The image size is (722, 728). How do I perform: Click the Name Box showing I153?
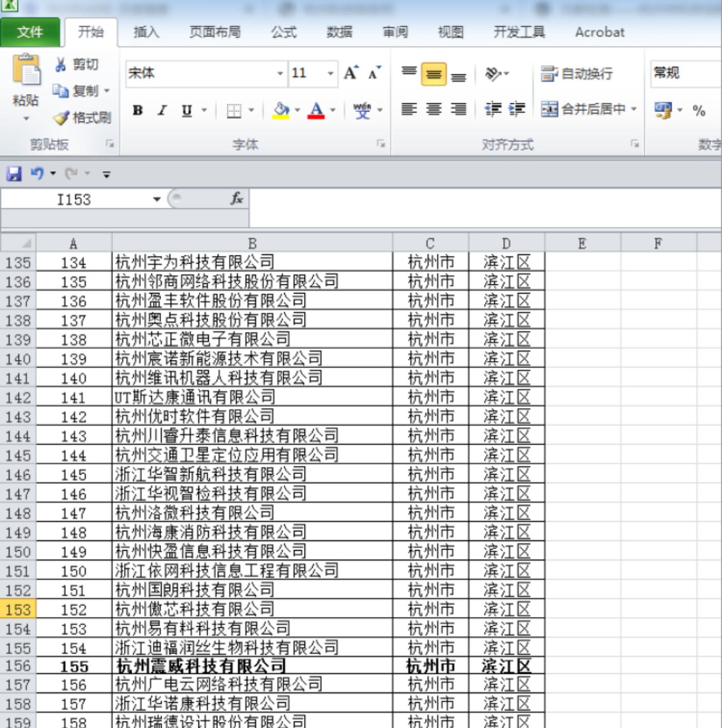(74, 199)
